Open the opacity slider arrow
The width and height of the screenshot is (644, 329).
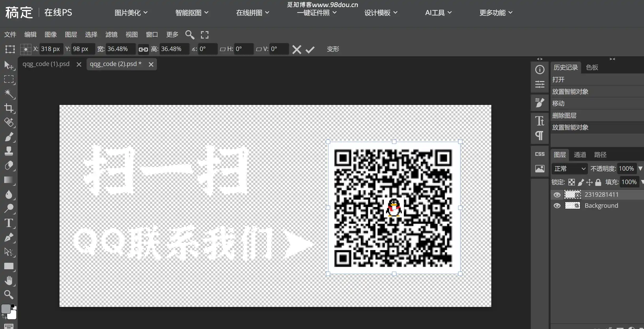[640, 169]
